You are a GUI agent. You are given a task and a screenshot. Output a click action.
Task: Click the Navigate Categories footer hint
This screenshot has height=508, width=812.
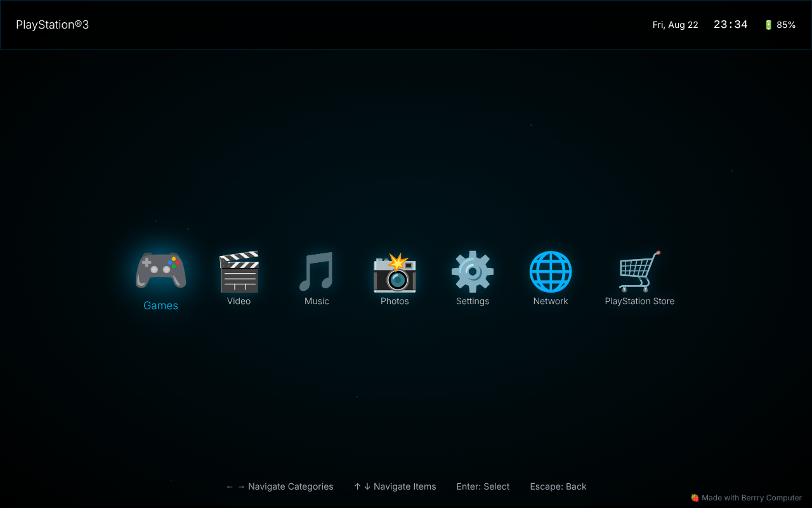280,486
